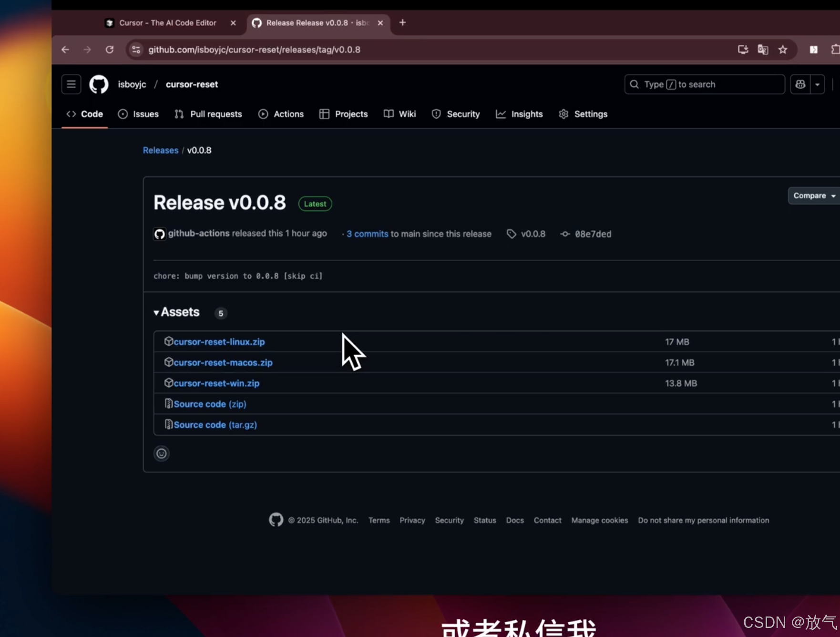Click package icon beside cursor-reset-win.zip
Image resolution: width=840 pixels, height=637 pixels.
pos(168,382)
